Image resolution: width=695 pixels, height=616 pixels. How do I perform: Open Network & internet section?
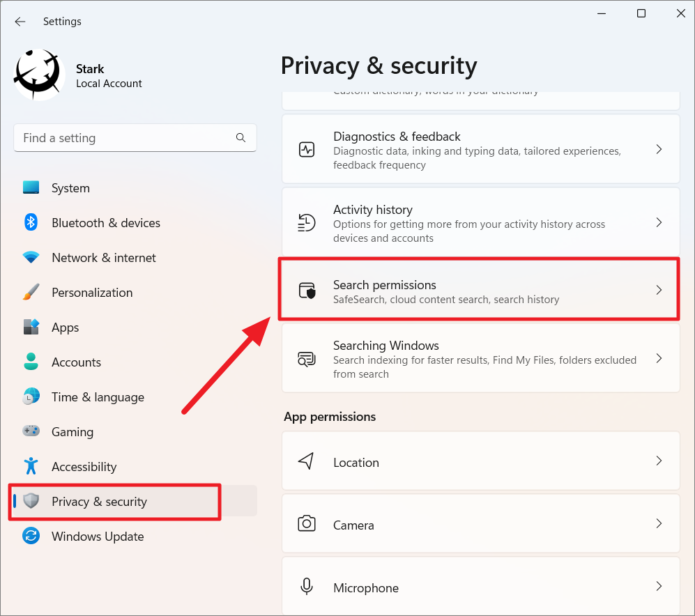[x=104, y=257]
